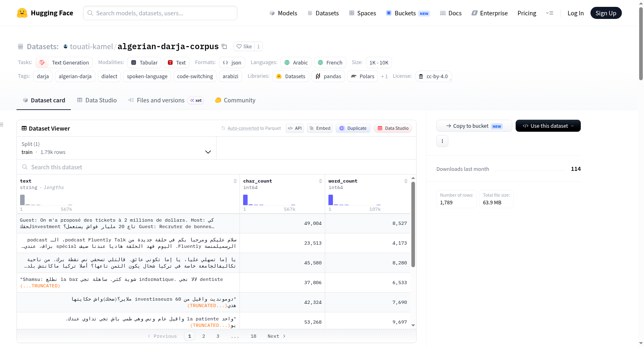The width and height of the screenshot is (644, 347).
Task: Click the Hugging Face logo icon
Action: coord(22,13)
